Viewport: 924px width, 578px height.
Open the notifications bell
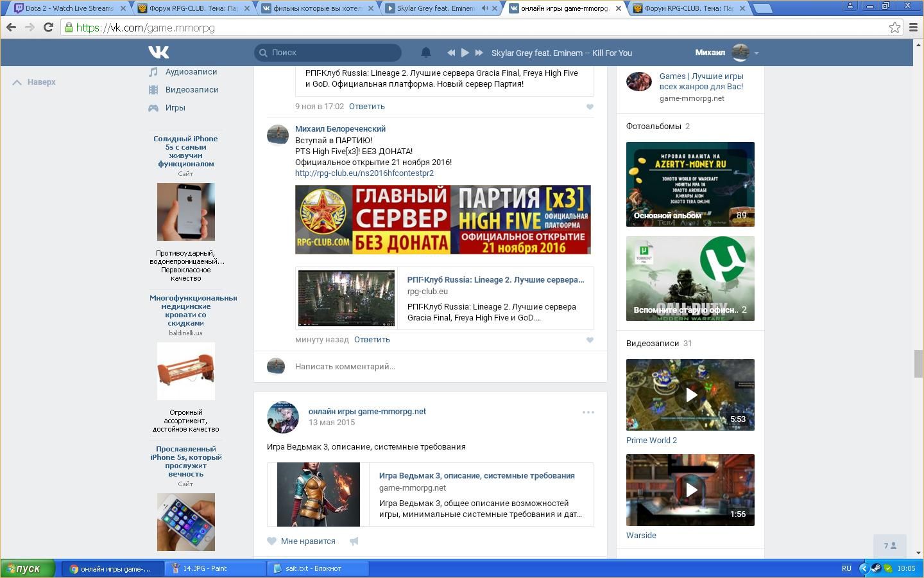click(x=425, y=53)
